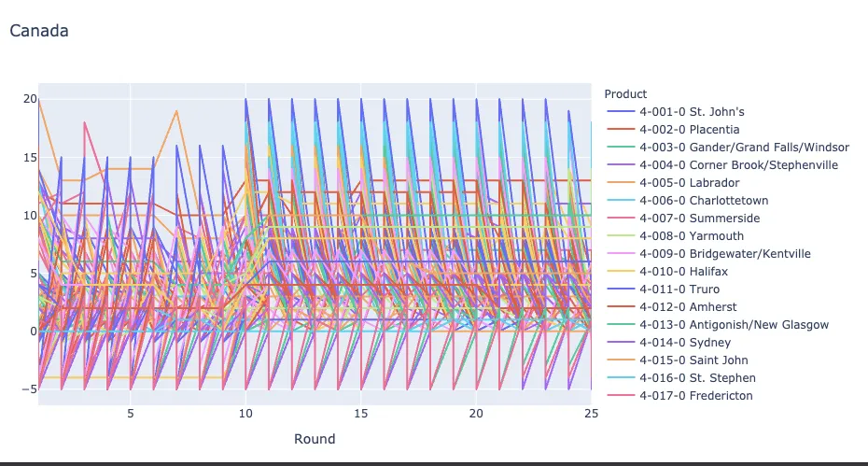This screenshot has height=466, width=868.
Task: Hide the 4-009-0 Bridgewater/Kentville trace
Action: [708, 254]
